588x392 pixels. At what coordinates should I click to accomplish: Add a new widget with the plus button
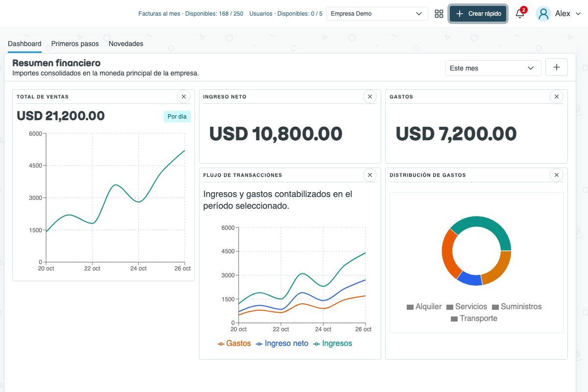tap(557, 68)
